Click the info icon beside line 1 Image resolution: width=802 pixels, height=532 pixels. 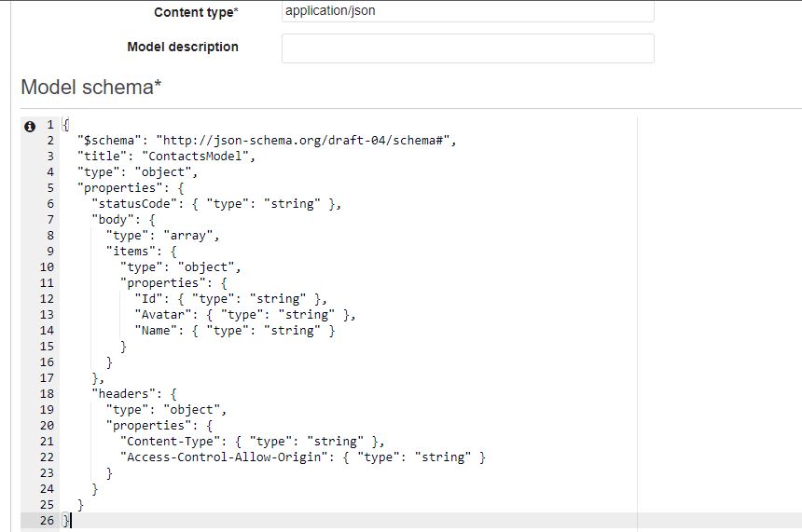pyautogui.click(x=30, y=126)
